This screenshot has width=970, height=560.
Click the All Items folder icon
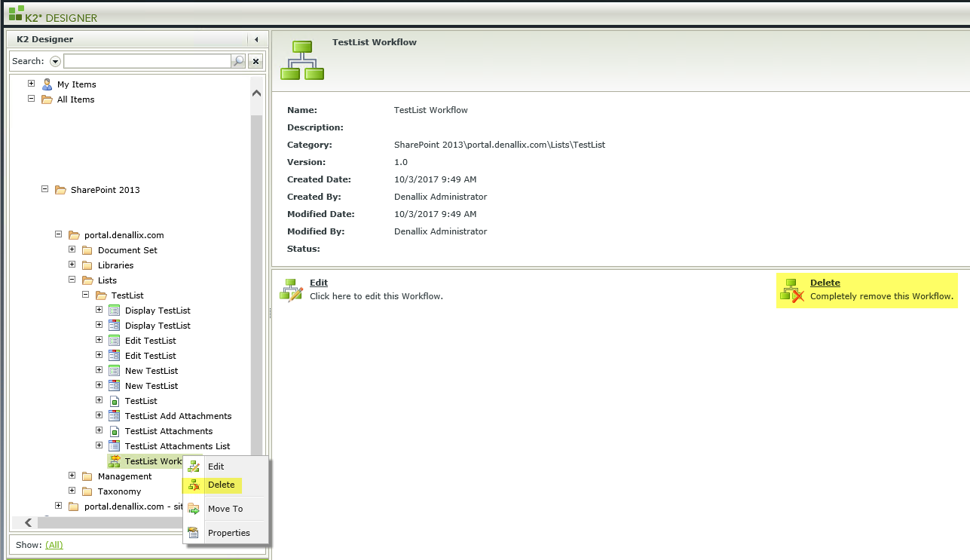47,99
